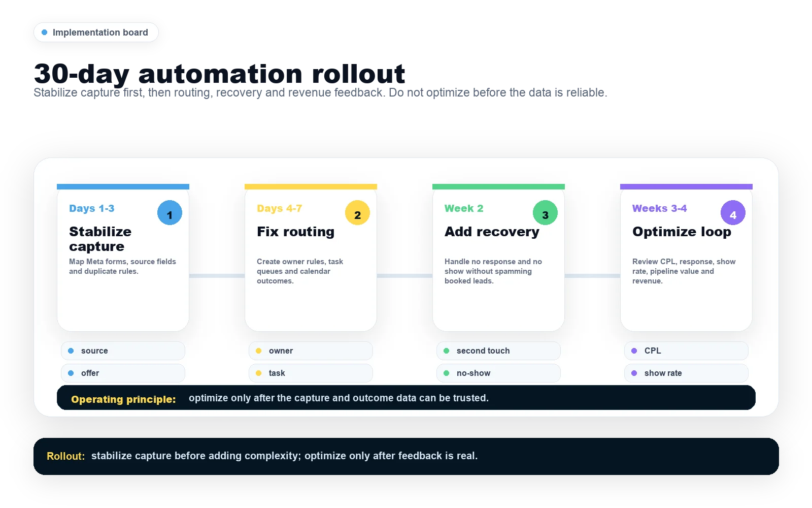Viewport: 812px width, 508px height.
Task: Select the 'owner' tag chip
Action: click(311, 351)
